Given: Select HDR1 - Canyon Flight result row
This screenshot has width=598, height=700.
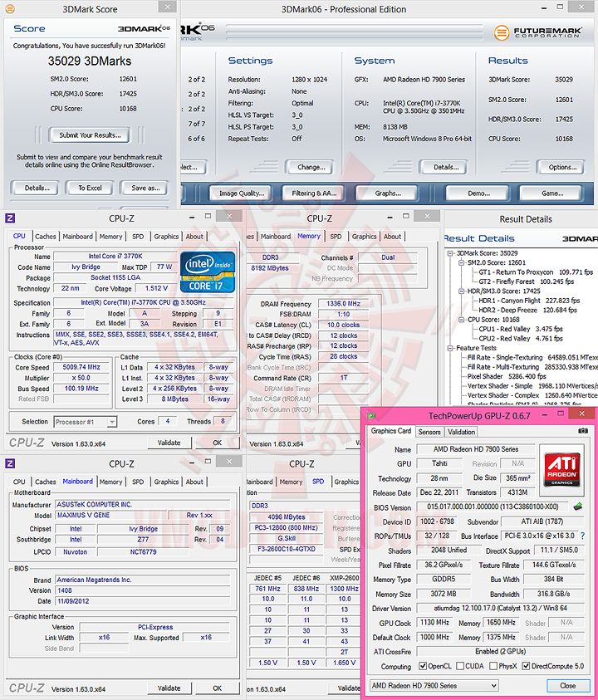Looking at the screenshot, I should (x=529, y=301).
